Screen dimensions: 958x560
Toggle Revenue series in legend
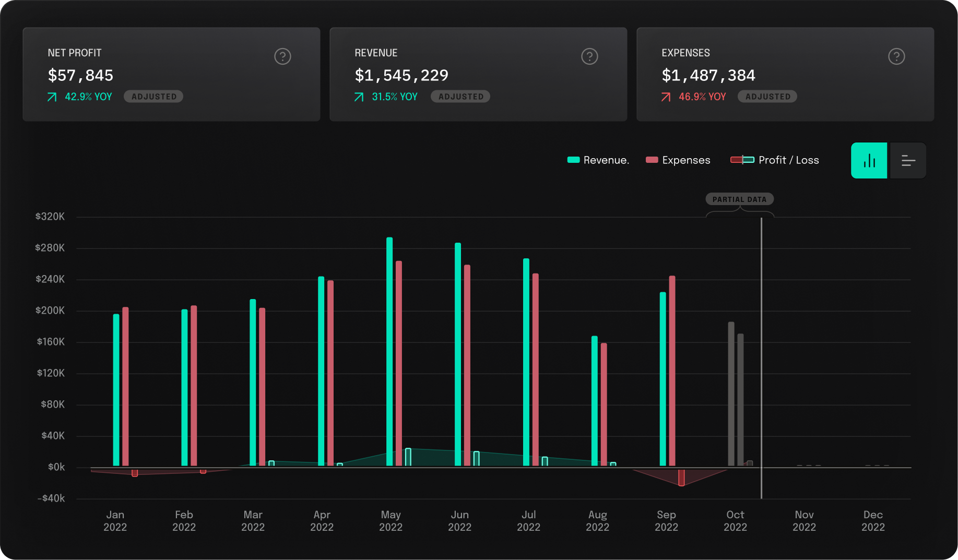606,160
